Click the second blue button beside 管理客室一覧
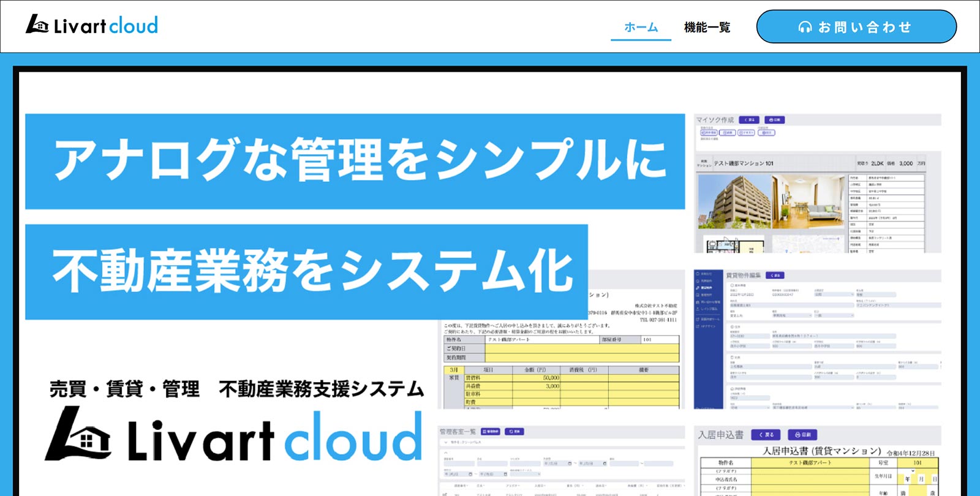 (x=514, y=432)
